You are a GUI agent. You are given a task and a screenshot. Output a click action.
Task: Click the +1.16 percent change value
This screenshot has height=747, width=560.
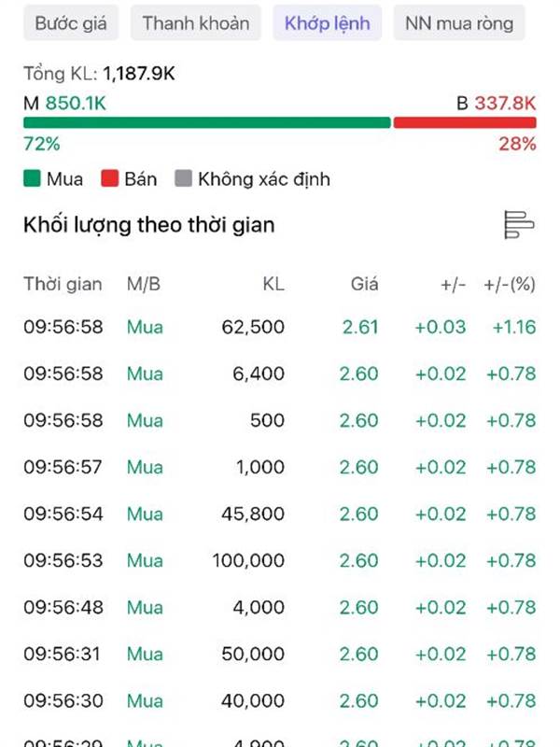click(x=514, y=327)
